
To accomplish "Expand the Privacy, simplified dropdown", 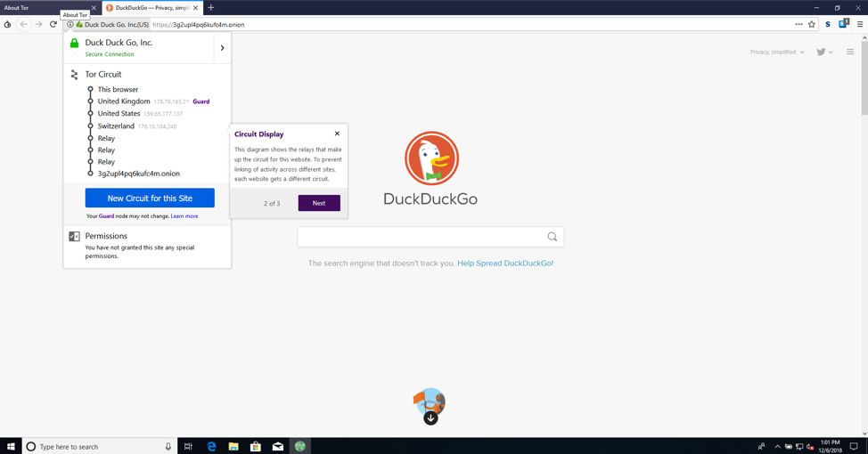I will tap(777, 52).
